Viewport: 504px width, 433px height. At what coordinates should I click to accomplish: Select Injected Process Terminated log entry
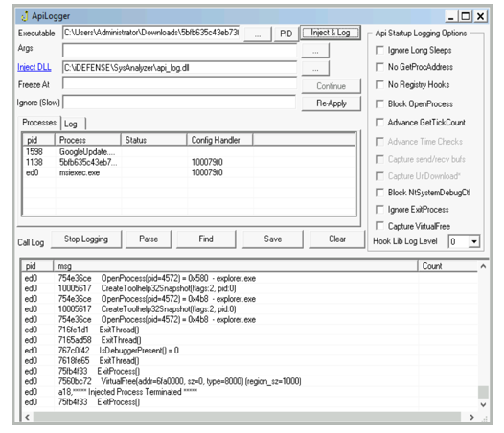point(250,392)
